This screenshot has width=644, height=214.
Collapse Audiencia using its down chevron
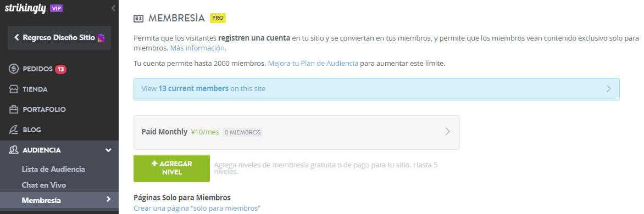tap(108, 150)
